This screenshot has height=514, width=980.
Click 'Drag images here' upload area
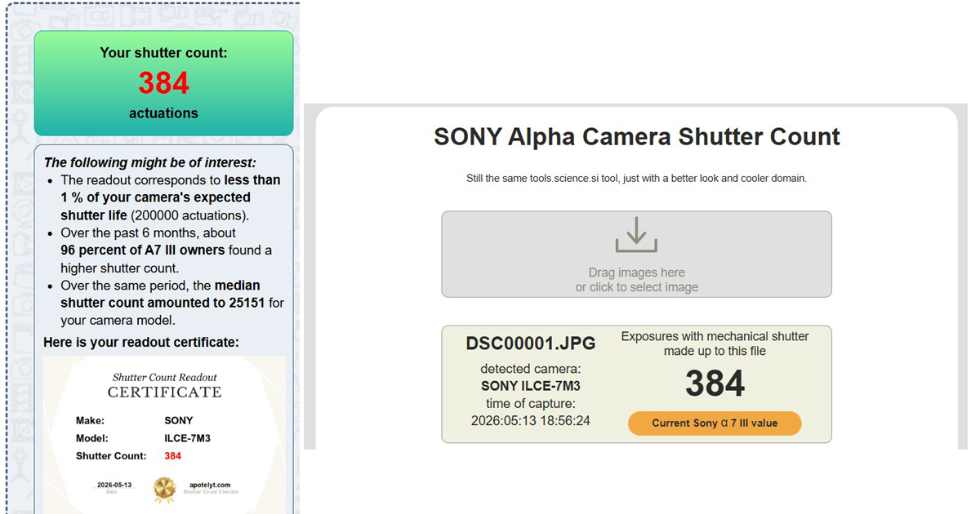point(636,255)
